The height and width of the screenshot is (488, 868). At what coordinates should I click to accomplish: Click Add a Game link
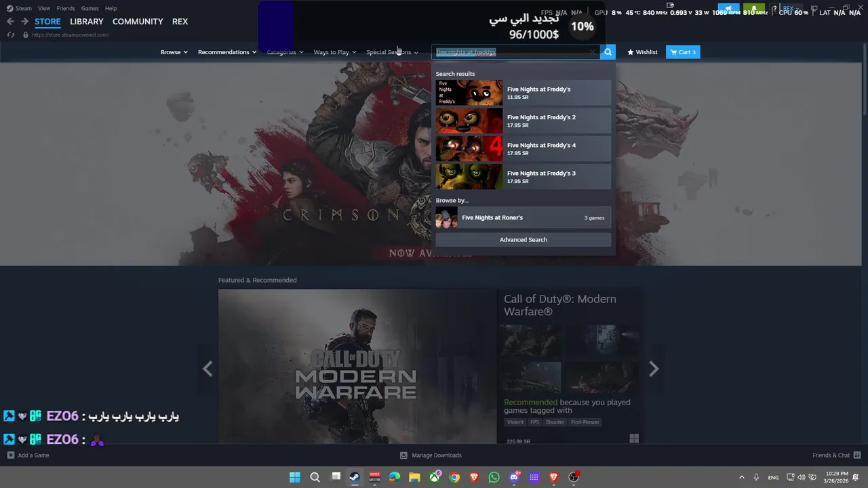33,455
